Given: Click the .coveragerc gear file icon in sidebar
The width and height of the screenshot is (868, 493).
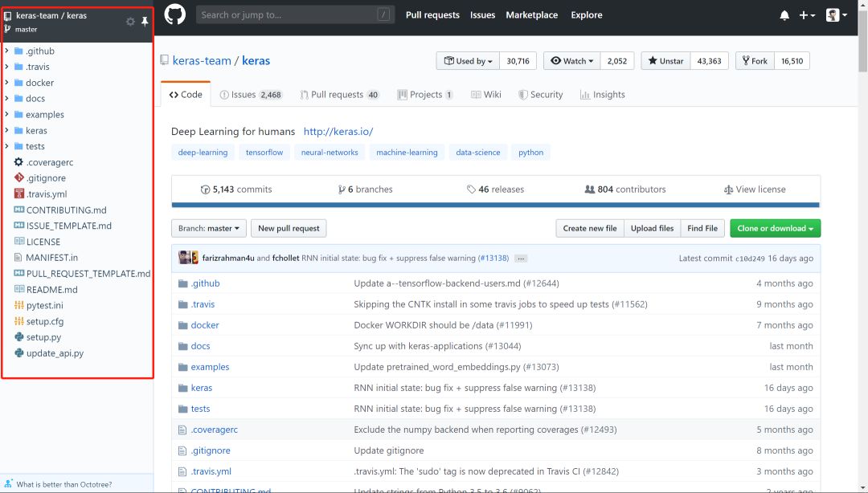Looking at the screenshot, I should pyautogui.click(x=18, y=162).
